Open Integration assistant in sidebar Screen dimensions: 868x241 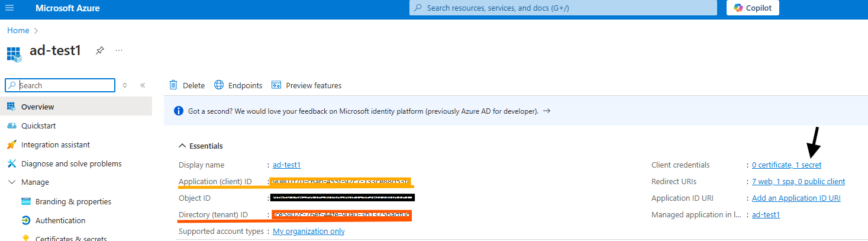tap(56, 145)
